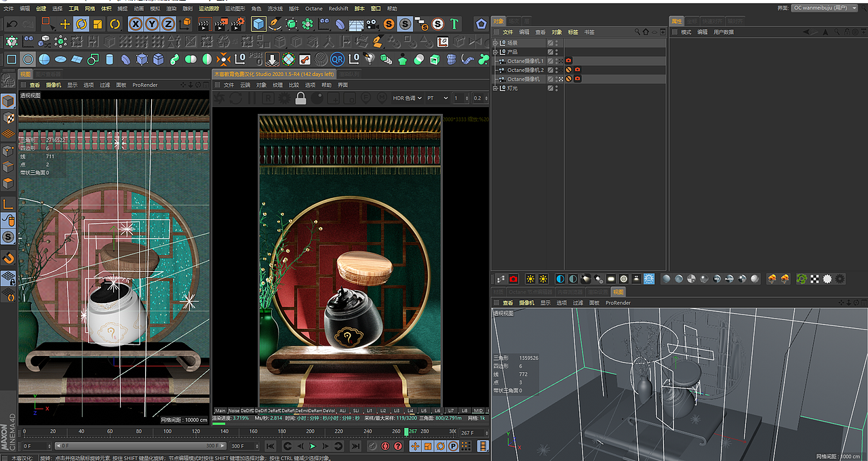This screenshot has height=461, width=868.
Task: Add a Cube primitive object
Action: [x=258, y=24]
